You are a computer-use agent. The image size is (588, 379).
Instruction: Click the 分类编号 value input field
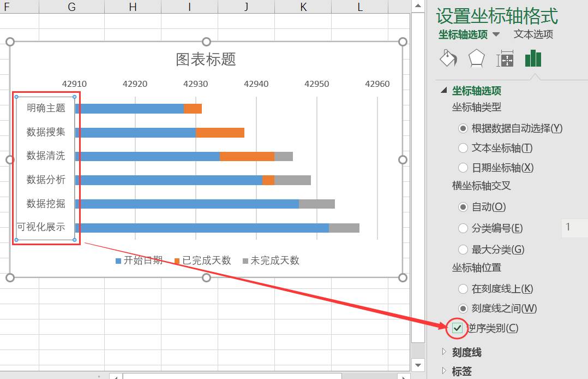pos(574,228)
